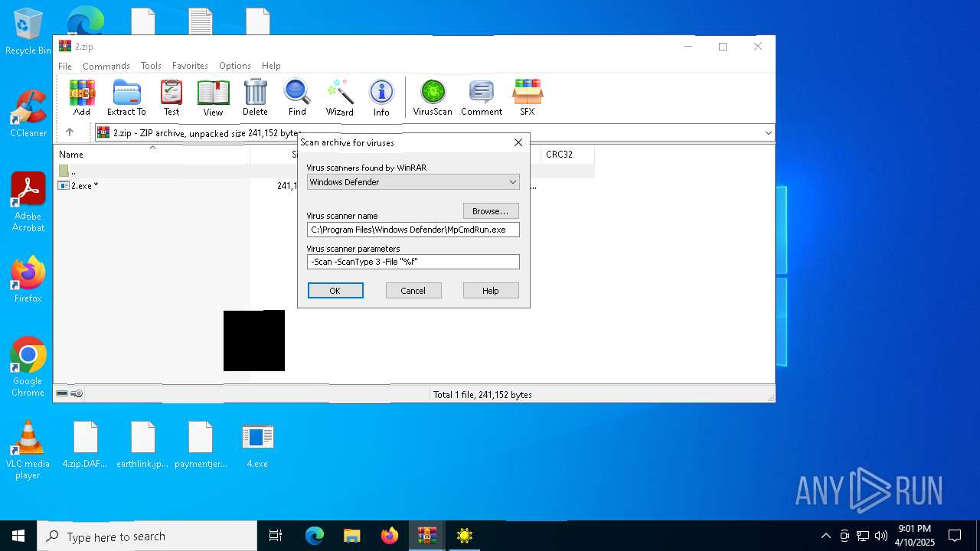Click the OK button in dialog

coord(335,291)
